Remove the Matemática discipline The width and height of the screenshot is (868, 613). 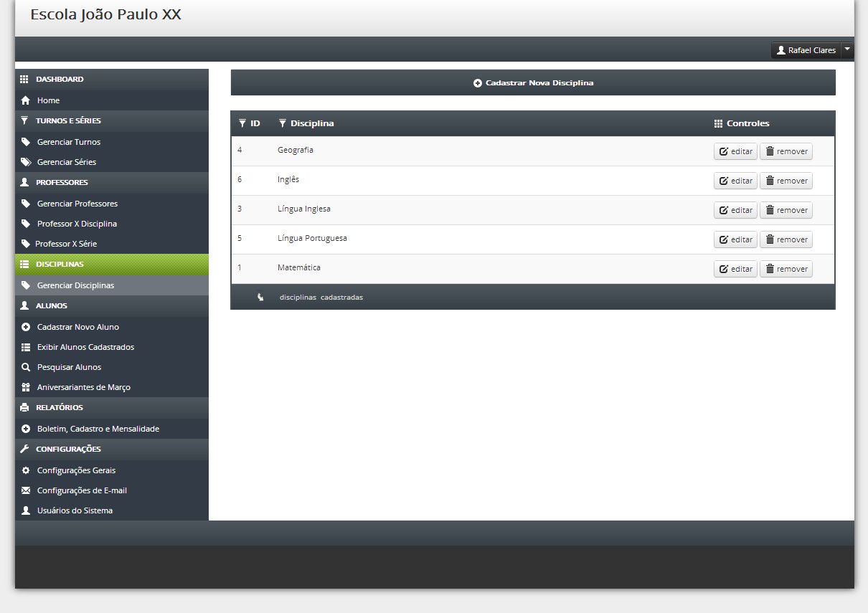click(786, 269)
